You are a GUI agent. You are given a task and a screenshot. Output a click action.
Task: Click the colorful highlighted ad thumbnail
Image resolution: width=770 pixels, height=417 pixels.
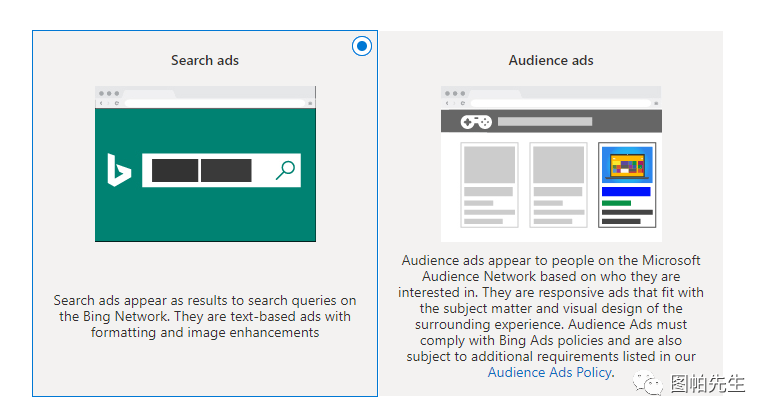[x=626, y=164]
